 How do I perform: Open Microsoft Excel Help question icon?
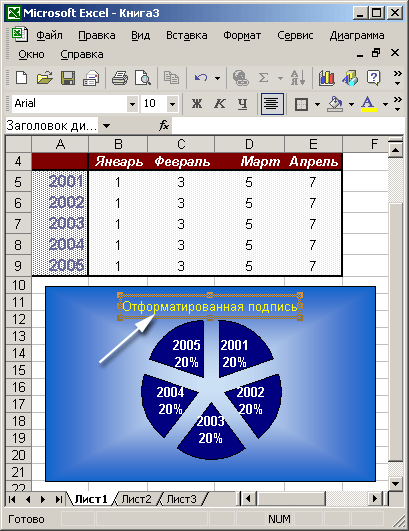[373, 78]
